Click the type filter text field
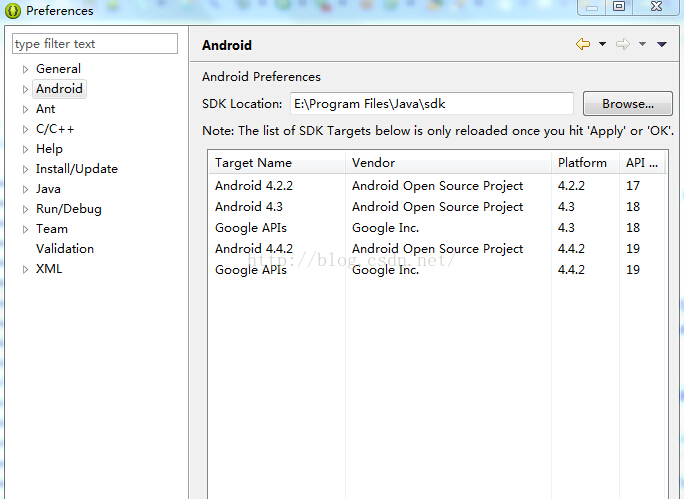Image resolution: width=684 pixels, height=499 pixels. 95,44
